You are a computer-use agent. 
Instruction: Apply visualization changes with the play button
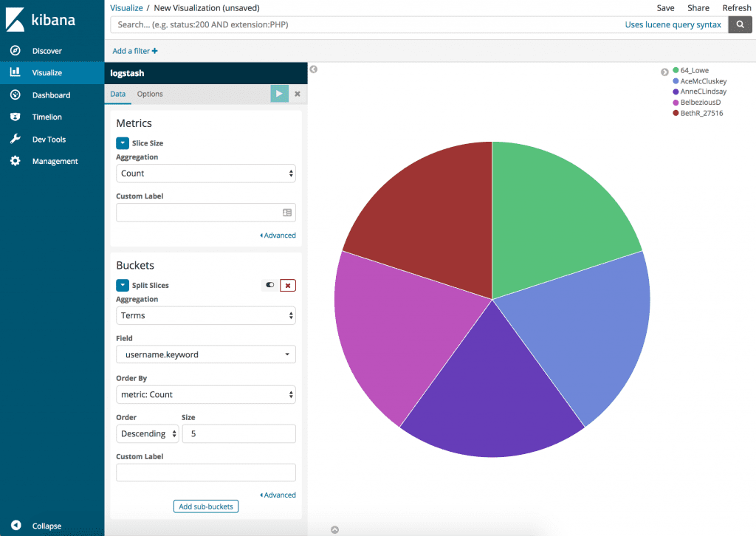pyautogui.click(x=279, y=94)
